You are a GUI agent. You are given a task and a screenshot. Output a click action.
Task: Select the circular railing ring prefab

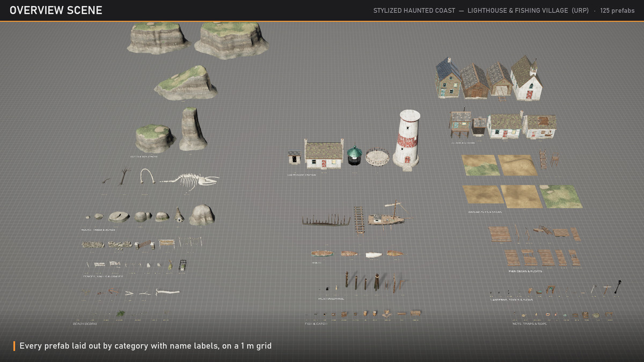pyautogui.click(x=378, y=157)
